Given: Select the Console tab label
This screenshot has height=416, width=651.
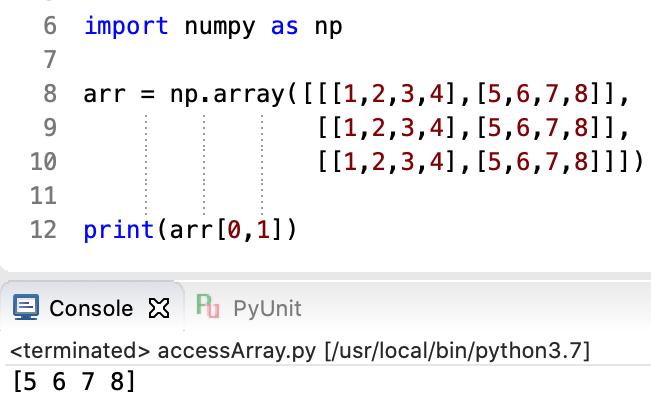Looking at the screenshot, I should [91, 308].
